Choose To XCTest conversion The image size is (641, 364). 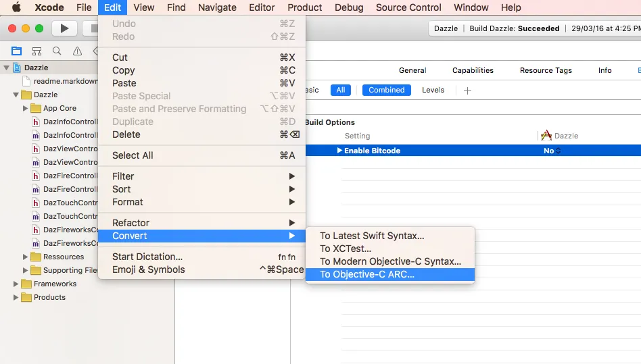[390, 249]
